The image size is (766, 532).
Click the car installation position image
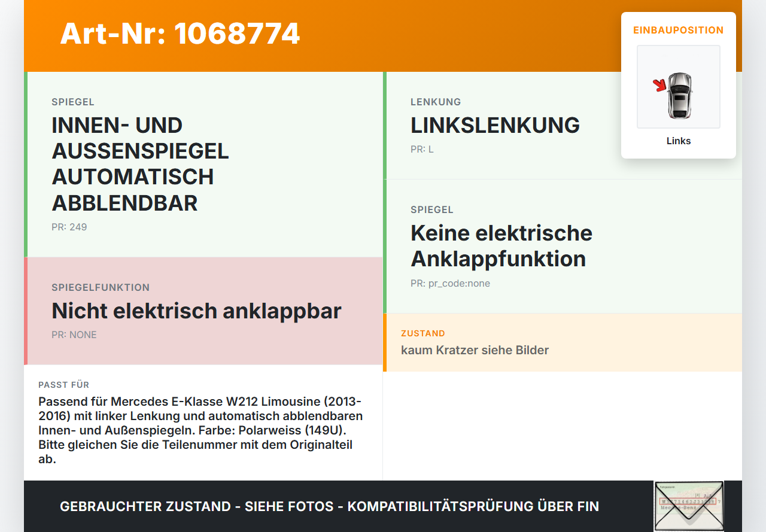pos(679,87)
